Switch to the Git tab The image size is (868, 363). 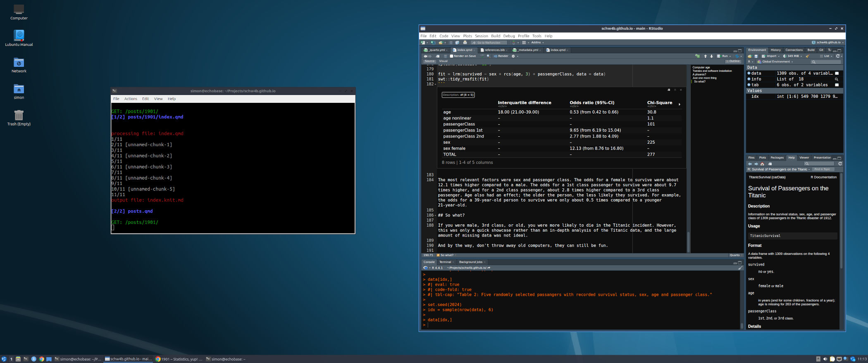821,50
